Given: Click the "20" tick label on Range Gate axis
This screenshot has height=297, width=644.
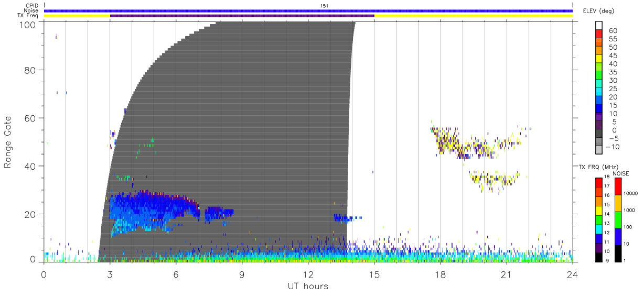Looking at the screenshot, I should click(30, 214).
